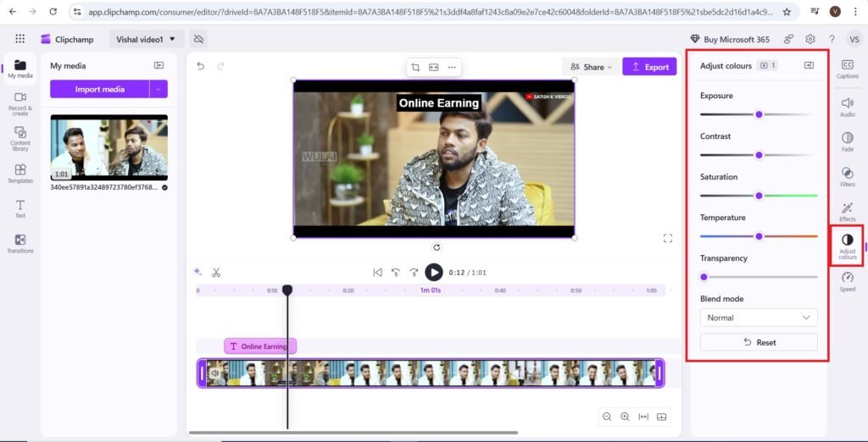Open the Filters panel
868x442 pixels.
point(847,176)
